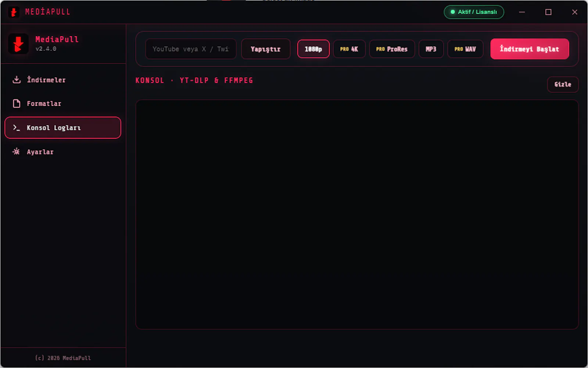Hide the console with Gizle
588x368 pixels.
tap(563, 84)
